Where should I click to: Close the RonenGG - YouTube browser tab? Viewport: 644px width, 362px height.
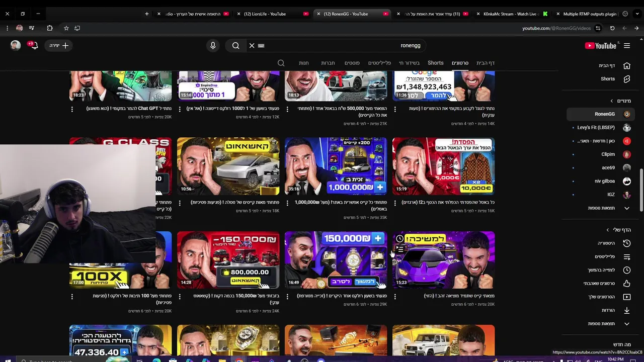(x=318, y=14)
